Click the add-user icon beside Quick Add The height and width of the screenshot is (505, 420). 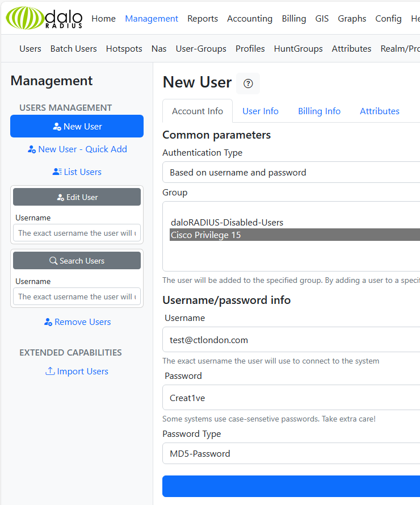pyautogui.click(x=31, y=149)
